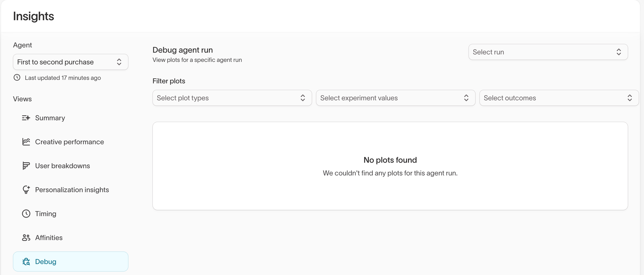Click the Affinities people icon

[x=26, y=238]
